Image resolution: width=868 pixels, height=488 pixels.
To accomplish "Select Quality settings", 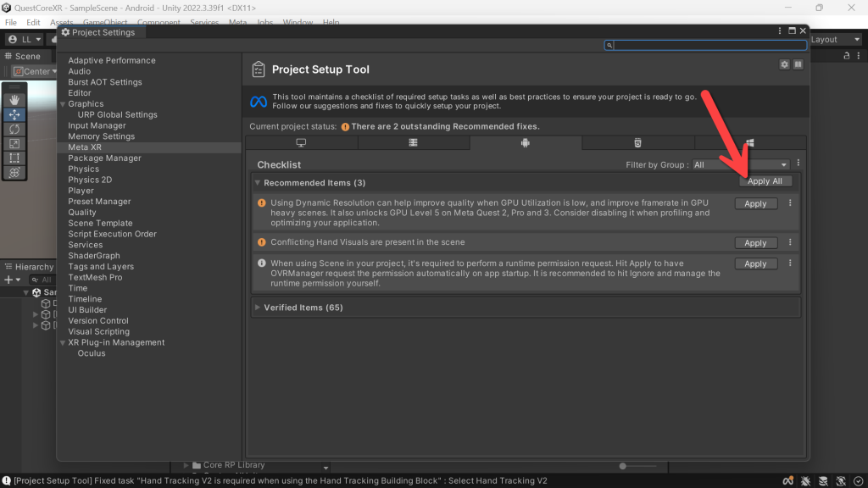I will pos(82,213).
